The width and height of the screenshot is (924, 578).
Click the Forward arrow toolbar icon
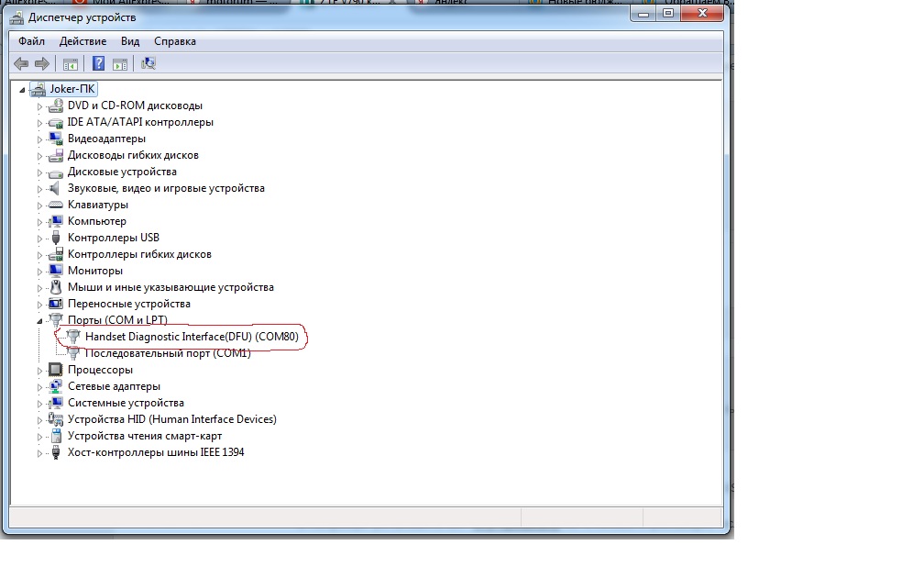point(42,63)
